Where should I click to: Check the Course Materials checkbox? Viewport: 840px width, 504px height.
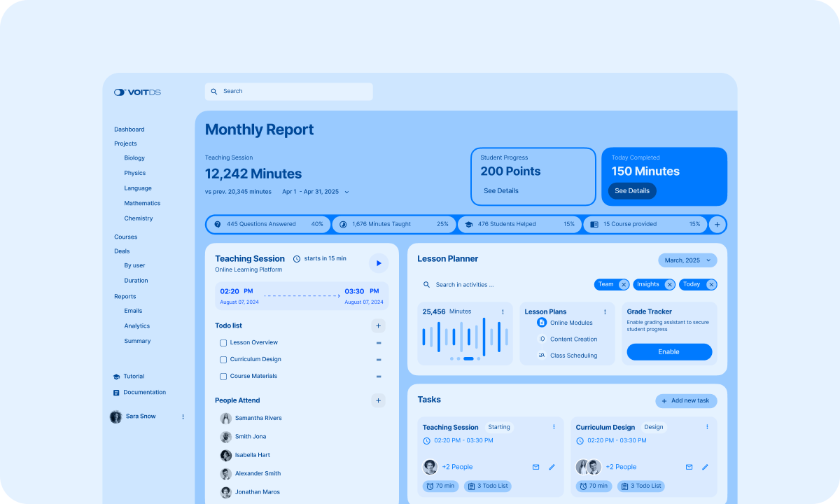pyautogui.click(x=223, y=376)
